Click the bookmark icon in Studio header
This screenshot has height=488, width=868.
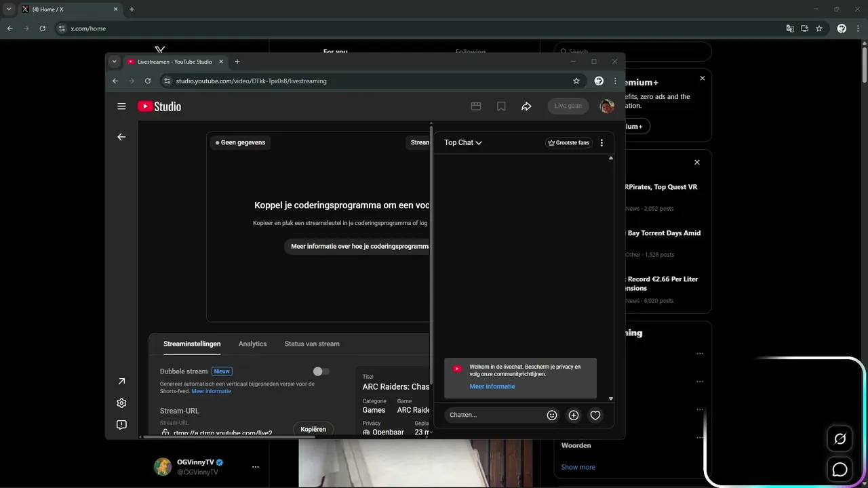click(x=501, y=106)
